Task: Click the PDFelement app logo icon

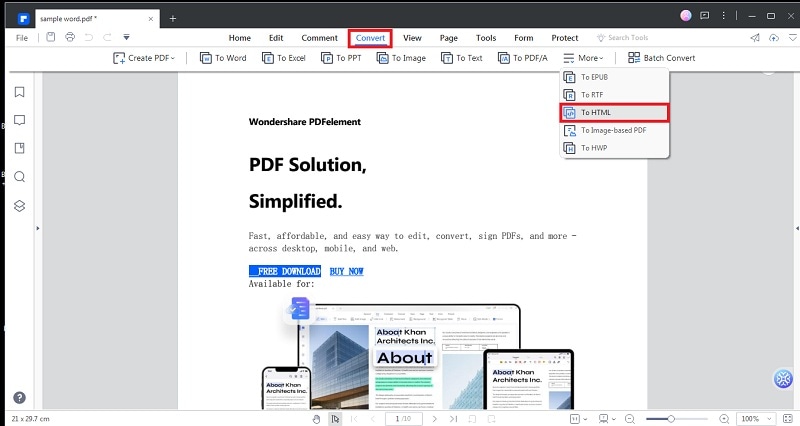Action: pos(23,19)
